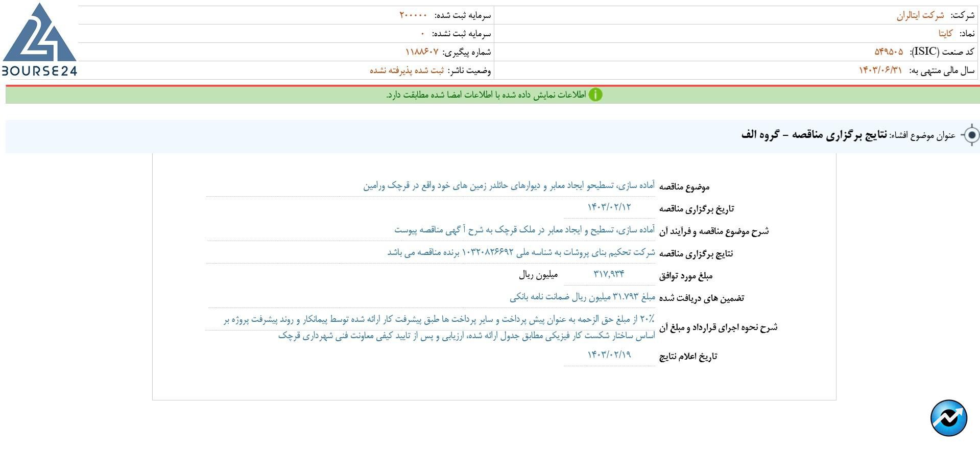Screen dimensions: 980x449
Task: Click label وضعیت ناشر:
Action: 469,70
